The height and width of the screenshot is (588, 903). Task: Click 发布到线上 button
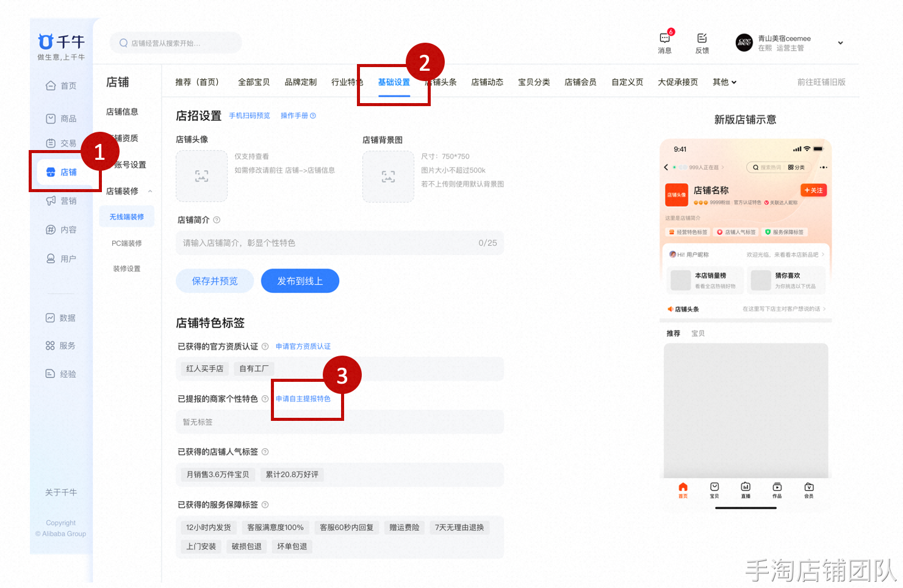pos(300,281)
